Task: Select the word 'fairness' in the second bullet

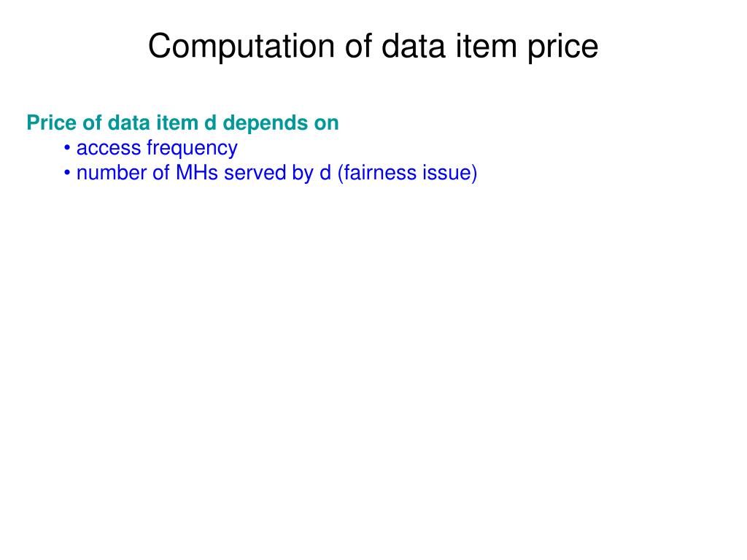Action: click(x=379, y=172)
